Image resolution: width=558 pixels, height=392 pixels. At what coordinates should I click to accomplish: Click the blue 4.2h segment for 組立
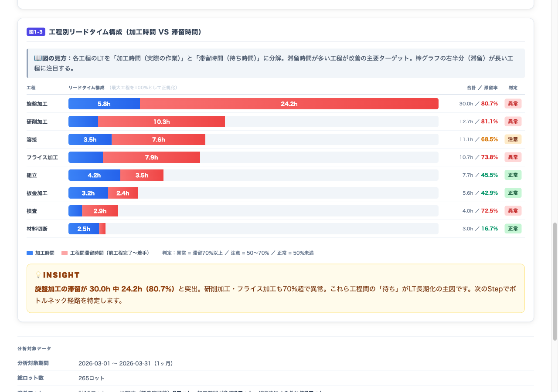click(94, 175)
